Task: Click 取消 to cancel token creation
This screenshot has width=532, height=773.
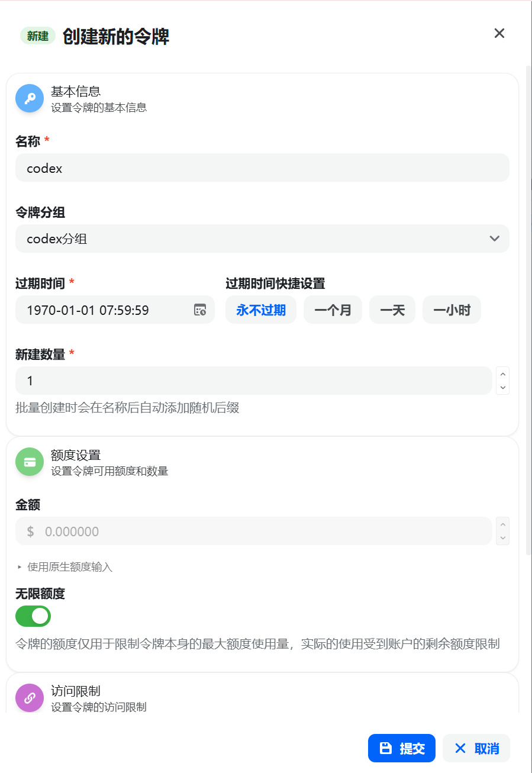Action: tap(476, 748)
